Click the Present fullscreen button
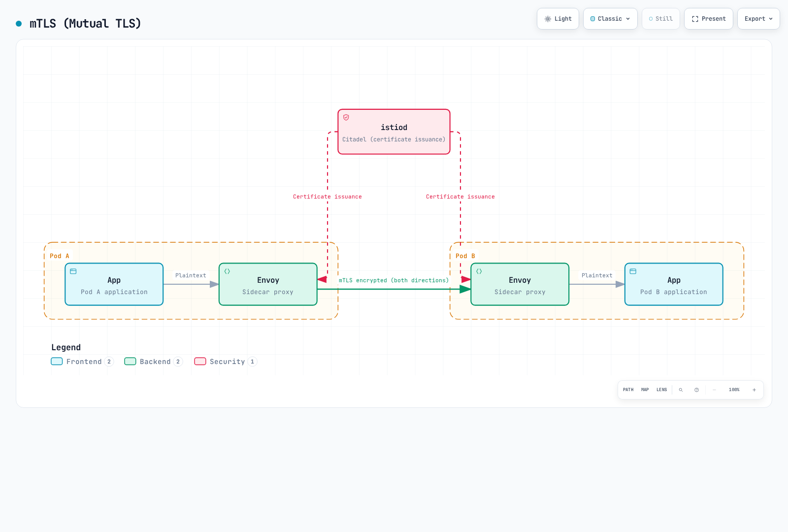788x532 pixels. coord(709,19)
